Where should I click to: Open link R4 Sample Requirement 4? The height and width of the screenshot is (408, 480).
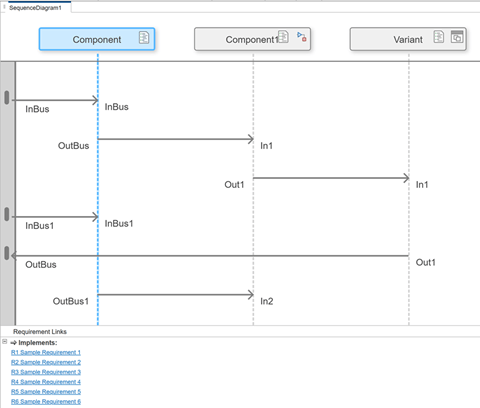[x=46, y=382]
